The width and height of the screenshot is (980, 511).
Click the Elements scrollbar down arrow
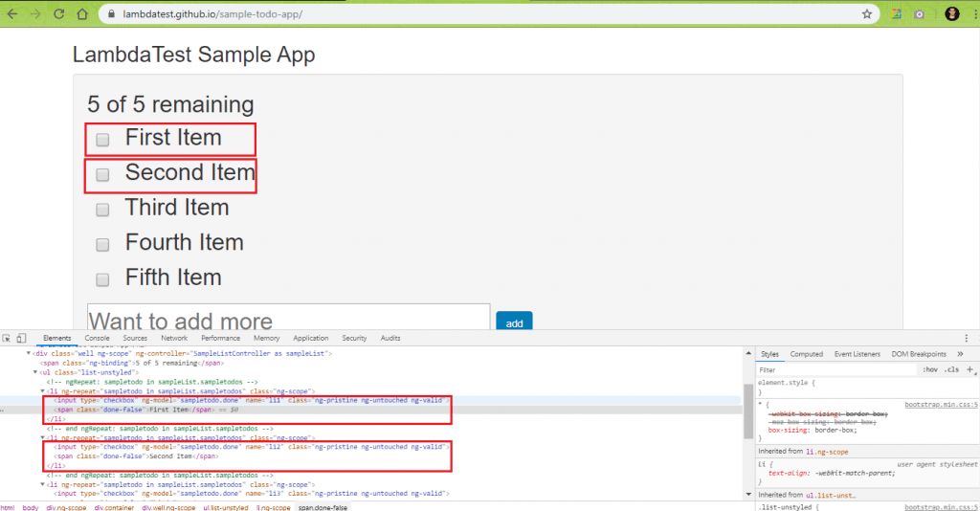pos(748,495)
